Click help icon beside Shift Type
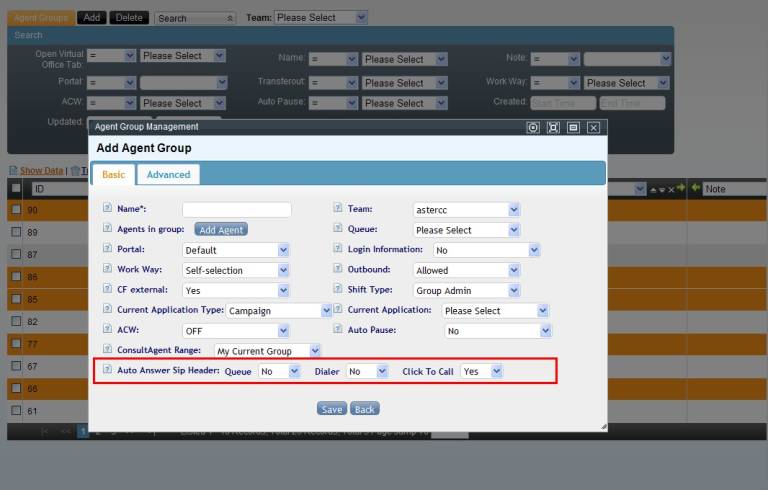This screenshot has width=768, height=490. tap(337, 289)
